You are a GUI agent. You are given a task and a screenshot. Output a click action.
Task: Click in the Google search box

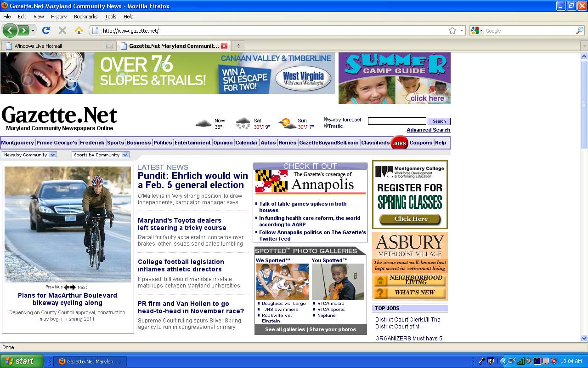tap(529, 30)
